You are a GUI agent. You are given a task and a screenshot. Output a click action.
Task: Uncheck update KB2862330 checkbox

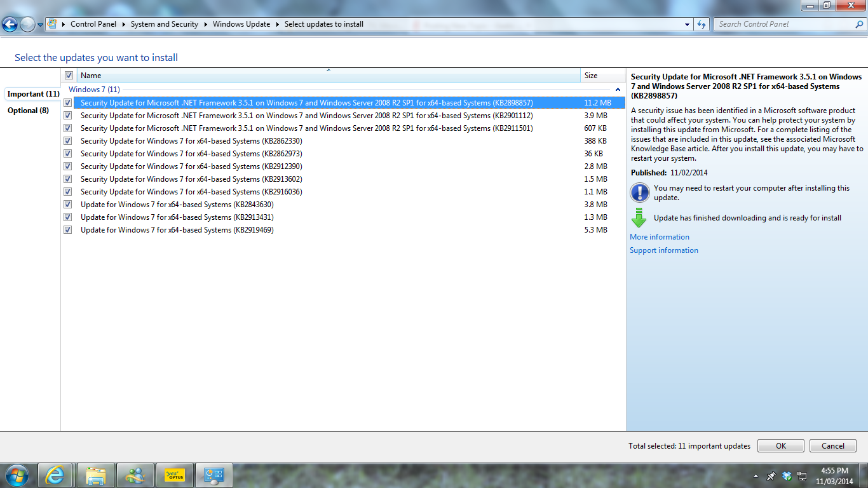tap(68, 141)
